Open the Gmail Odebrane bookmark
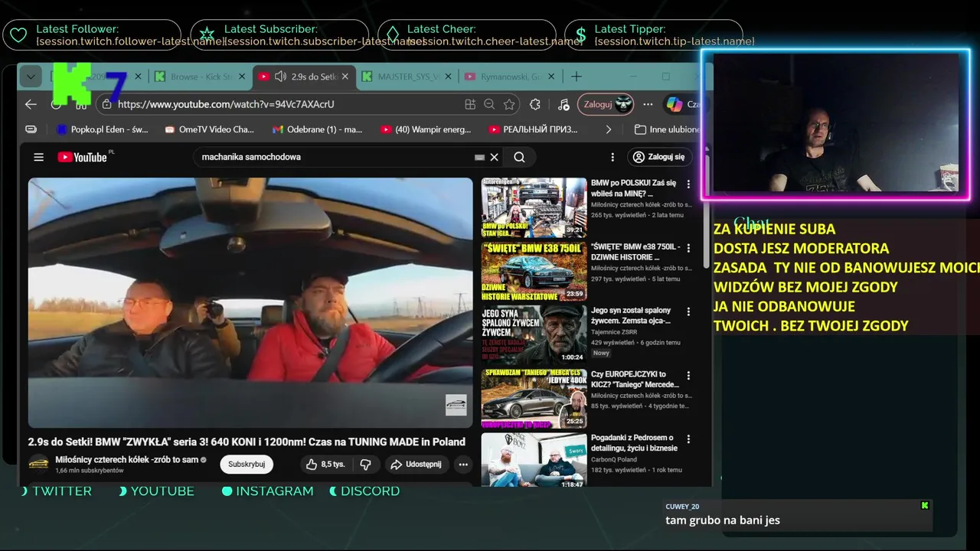980x551 pixels. pyautogui.click(x=318, y=129)
